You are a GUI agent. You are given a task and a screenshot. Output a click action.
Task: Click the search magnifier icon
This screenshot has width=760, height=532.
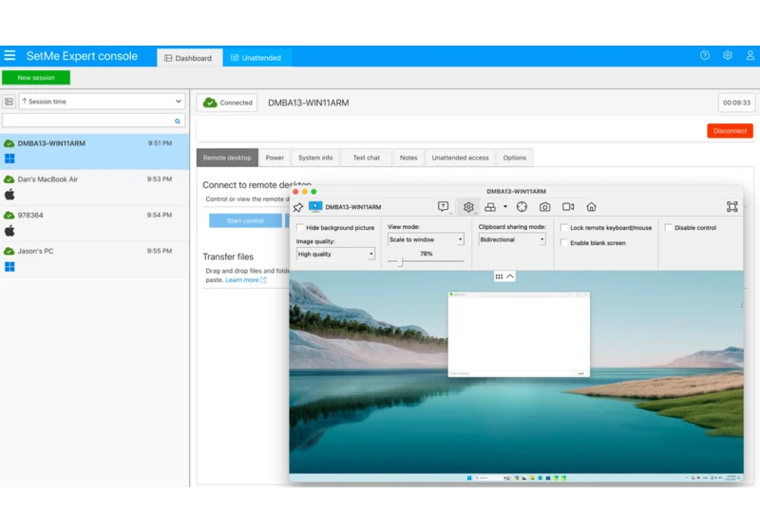[178, 122]
